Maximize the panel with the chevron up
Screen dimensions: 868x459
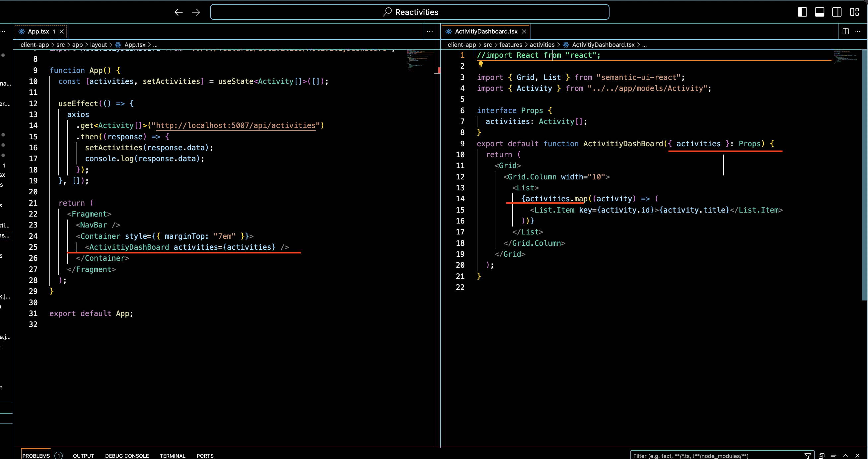[x=845, y=455]
